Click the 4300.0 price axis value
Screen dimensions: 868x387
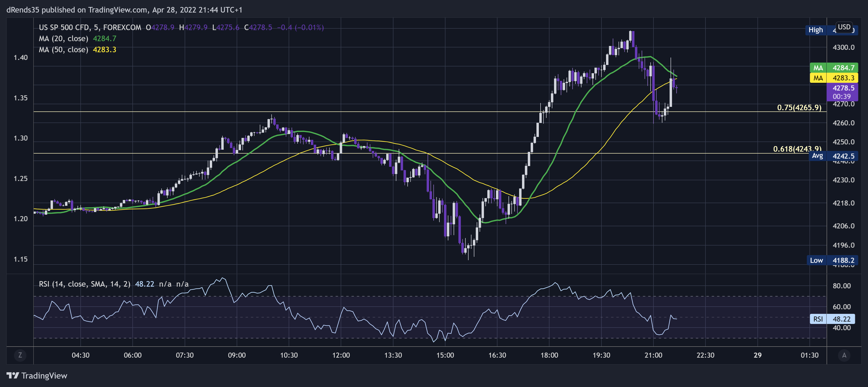843,47
